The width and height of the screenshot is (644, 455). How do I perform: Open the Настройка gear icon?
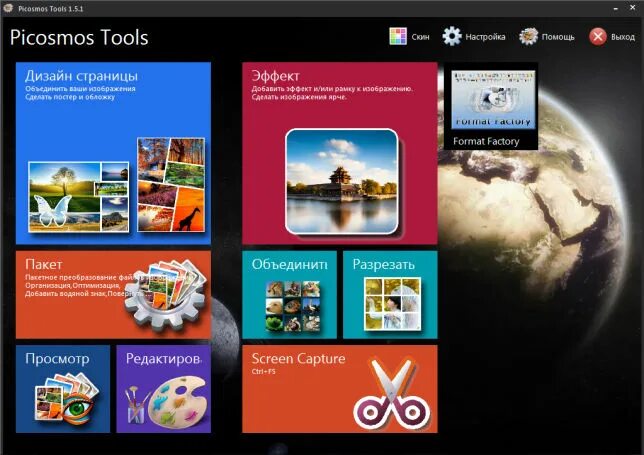click(x=452, y=36)
